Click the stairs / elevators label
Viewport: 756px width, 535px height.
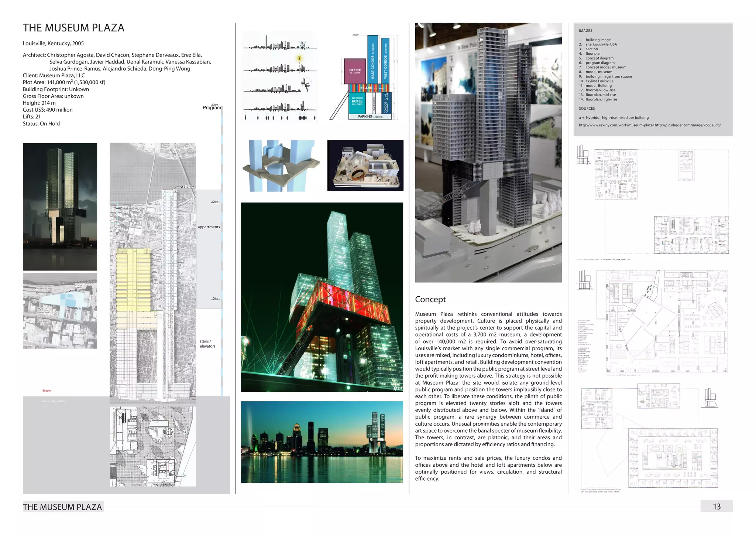207,344
